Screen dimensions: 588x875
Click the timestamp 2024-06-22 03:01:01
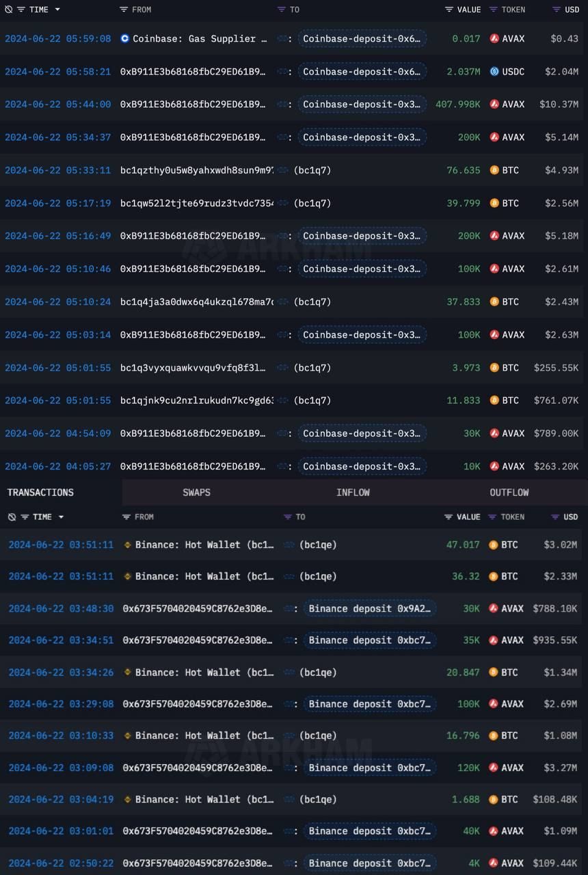61,831
